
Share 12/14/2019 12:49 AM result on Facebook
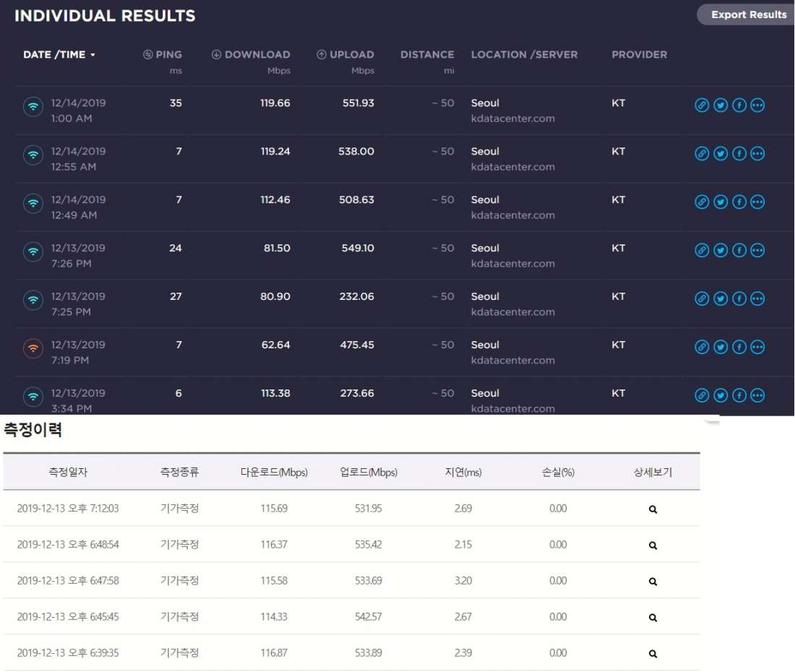739,202
